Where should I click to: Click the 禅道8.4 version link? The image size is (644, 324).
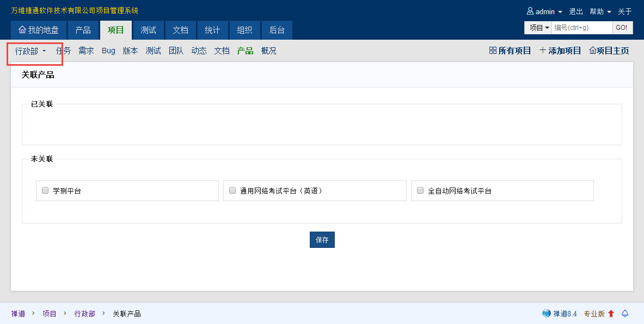(565, 313)
